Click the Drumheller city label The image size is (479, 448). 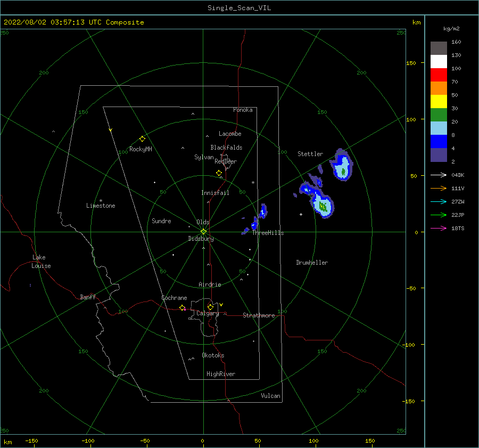point(312,263)
